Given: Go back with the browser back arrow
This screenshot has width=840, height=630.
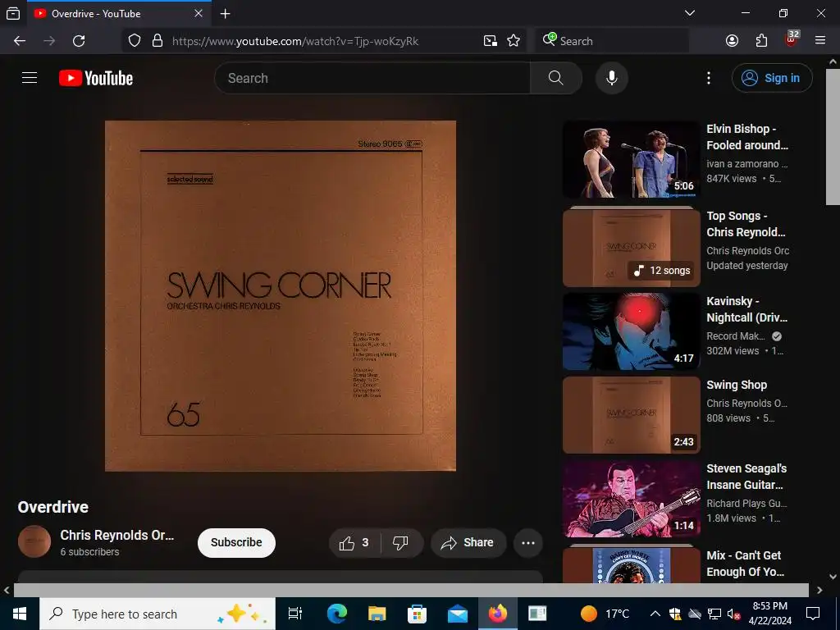Looking at the screenshot, I should (x=20, y=41).
